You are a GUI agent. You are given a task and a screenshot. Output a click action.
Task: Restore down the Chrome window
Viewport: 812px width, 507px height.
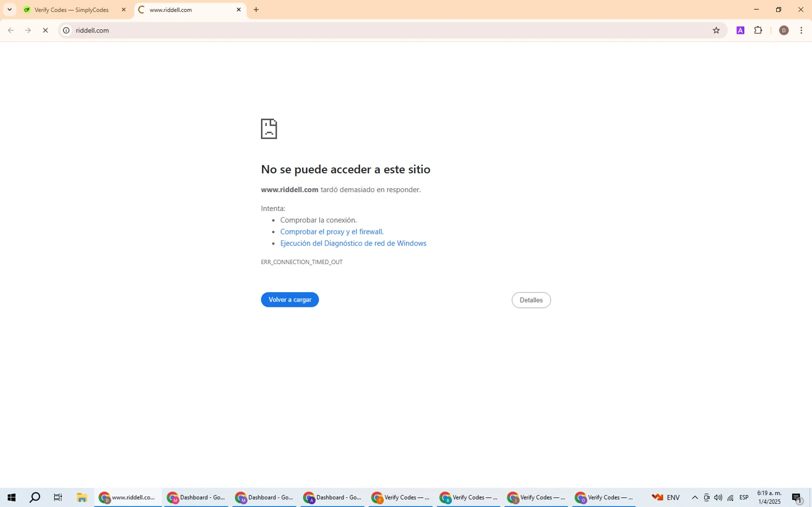point(778,10)
